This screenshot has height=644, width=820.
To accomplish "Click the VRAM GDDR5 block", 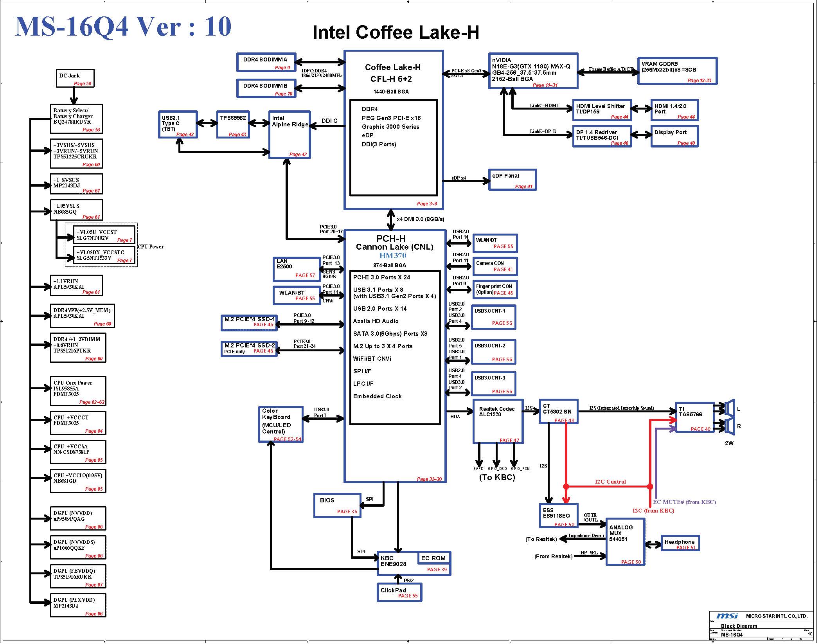I will (678, 71).
